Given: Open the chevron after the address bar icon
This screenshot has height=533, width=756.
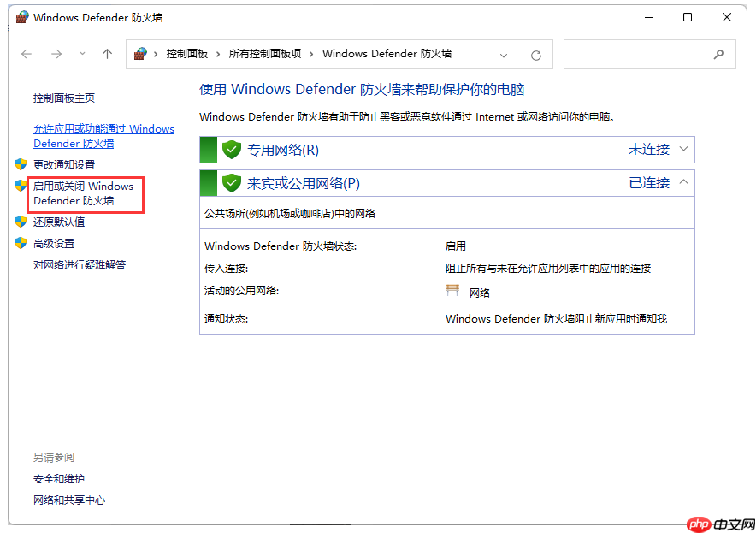Looking at the screenshot, I should click(x=156, y=54).
